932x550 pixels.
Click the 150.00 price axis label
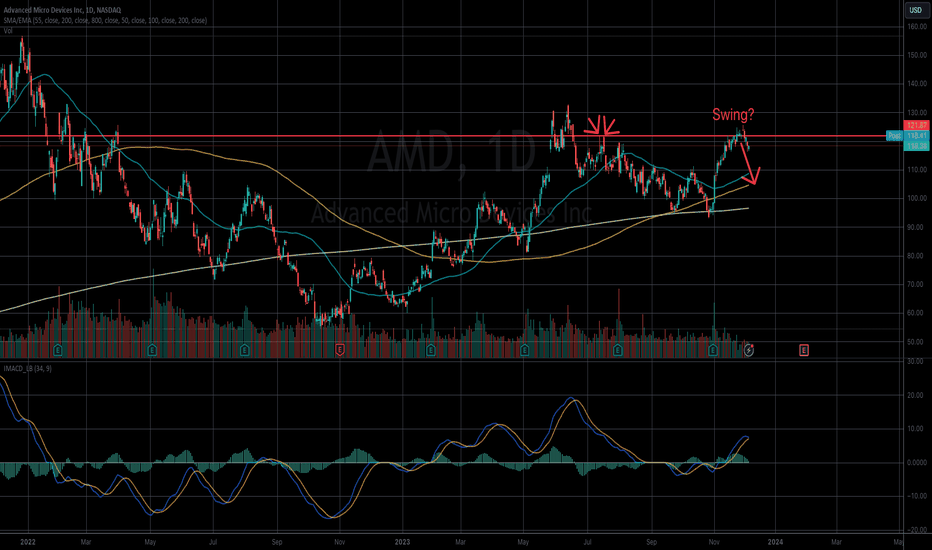coord(917,55)
